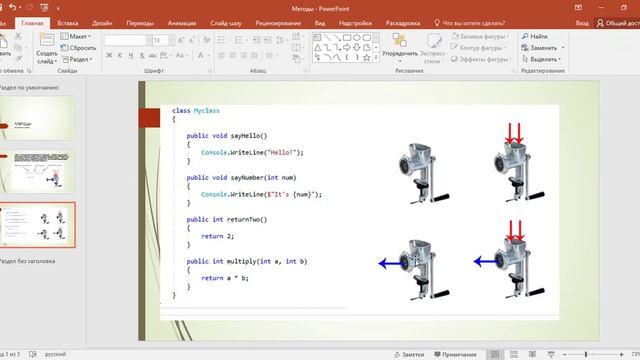Increase font size with larger A icon
640x360 pixels.
tap(181, 40)
